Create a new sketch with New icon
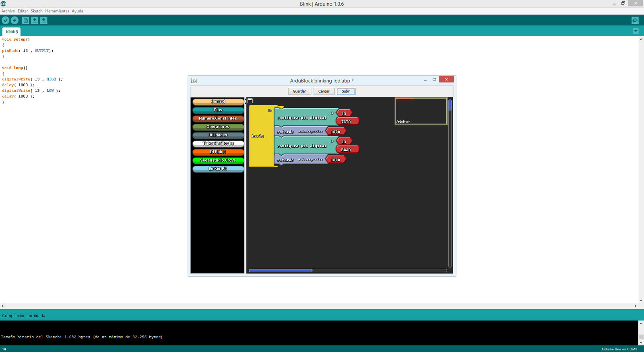The image size is (644, 352). pos(26,20)
